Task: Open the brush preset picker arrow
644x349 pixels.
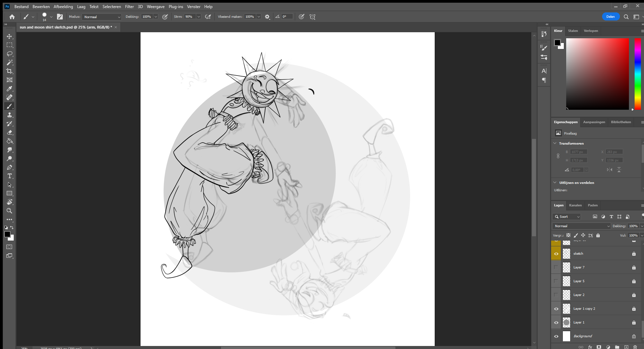Action: point(51,17)
